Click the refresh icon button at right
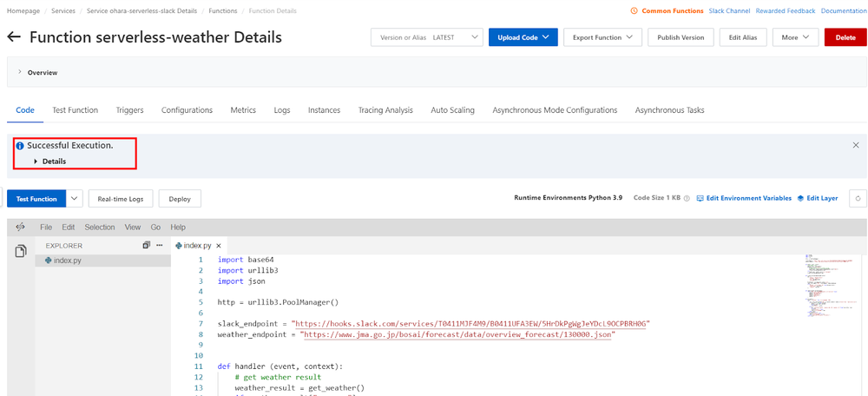The height and width of the screenshot is (396, 868). 858,199
